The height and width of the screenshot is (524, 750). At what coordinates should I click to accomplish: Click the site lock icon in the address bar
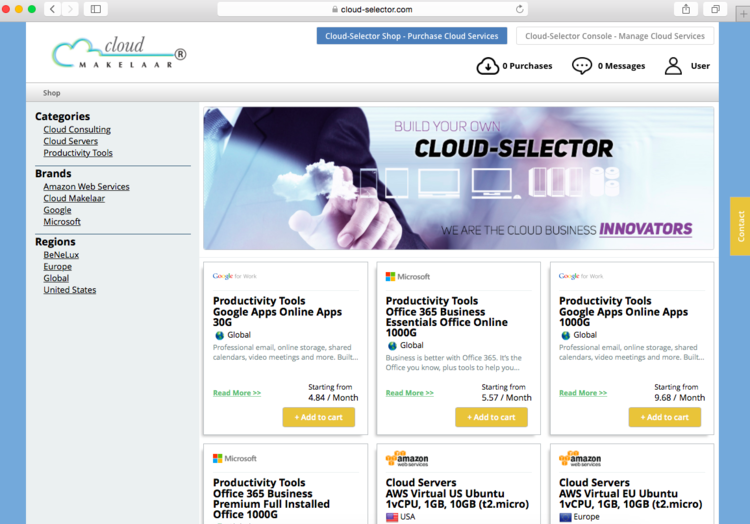335,9
